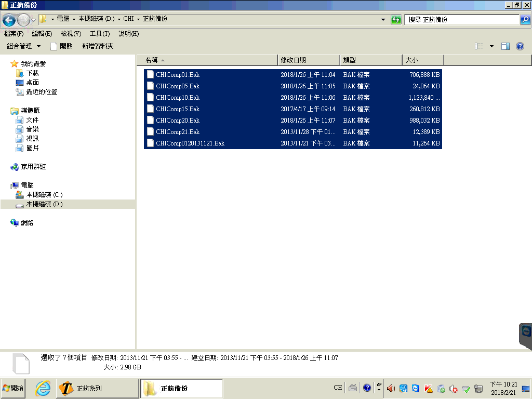Open 文件 library
The height and width of the screenshot is (399, 532).
click(33, 120)
